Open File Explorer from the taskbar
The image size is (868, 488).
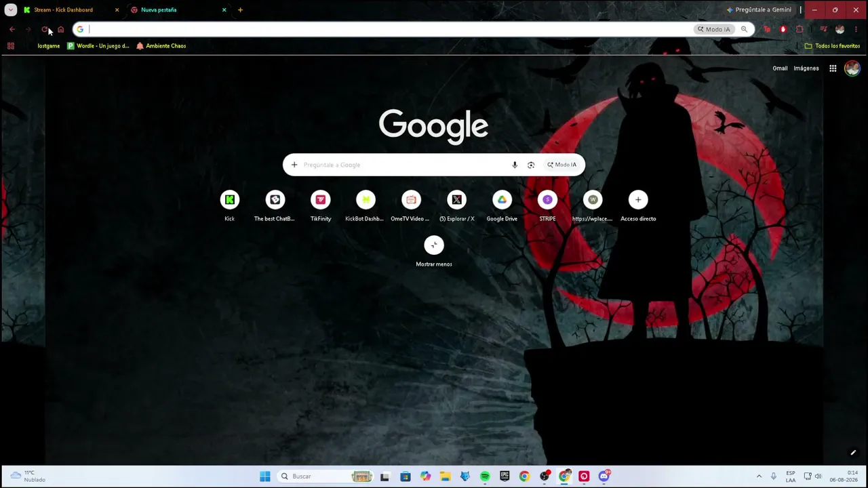click(x=445, y=476)
